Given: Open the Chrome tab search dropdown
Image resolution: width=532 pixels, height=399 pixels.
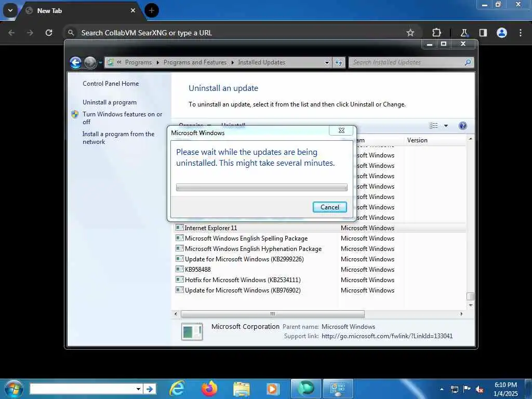Looking at the screenshot, I should pos(10,10).
